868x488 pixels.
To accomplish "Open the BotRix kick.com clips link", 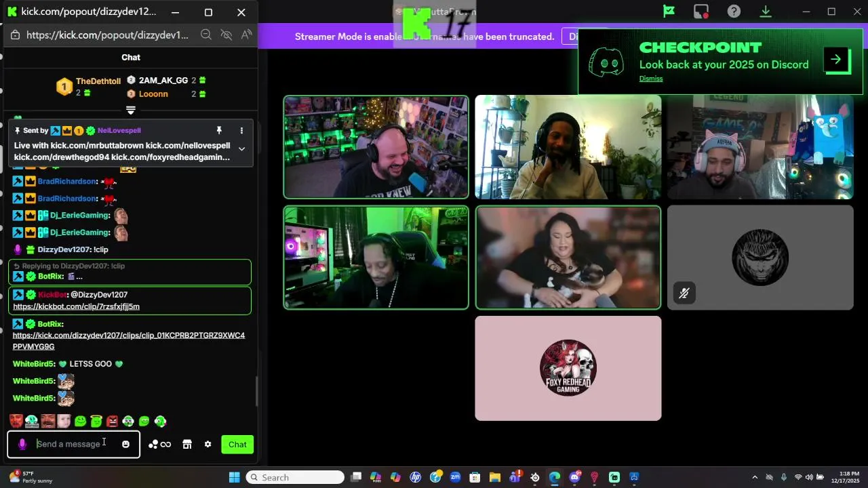I will click(129, 341).
